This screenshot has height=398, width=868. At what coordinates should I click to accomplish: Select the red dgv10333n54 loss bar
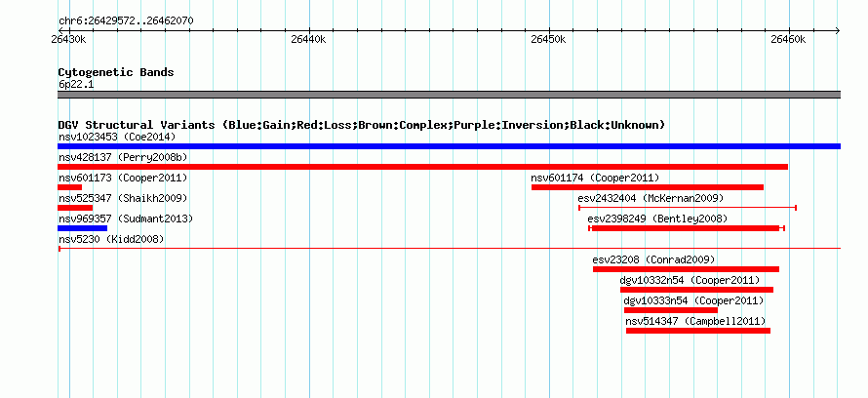point(670,310)
